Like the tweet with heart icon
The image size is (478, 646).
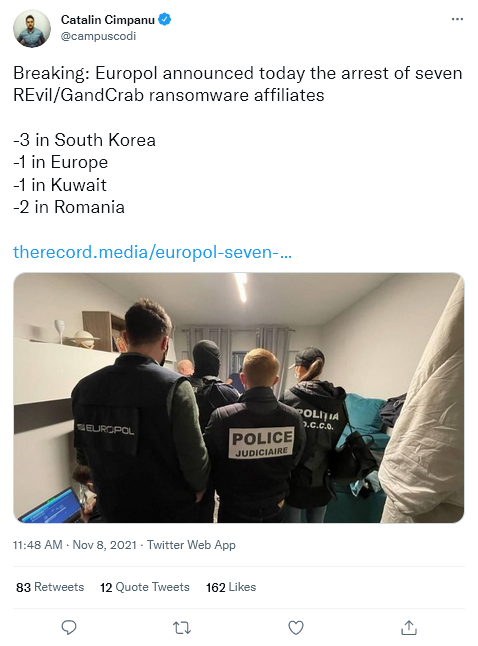(x=295, y=628)
